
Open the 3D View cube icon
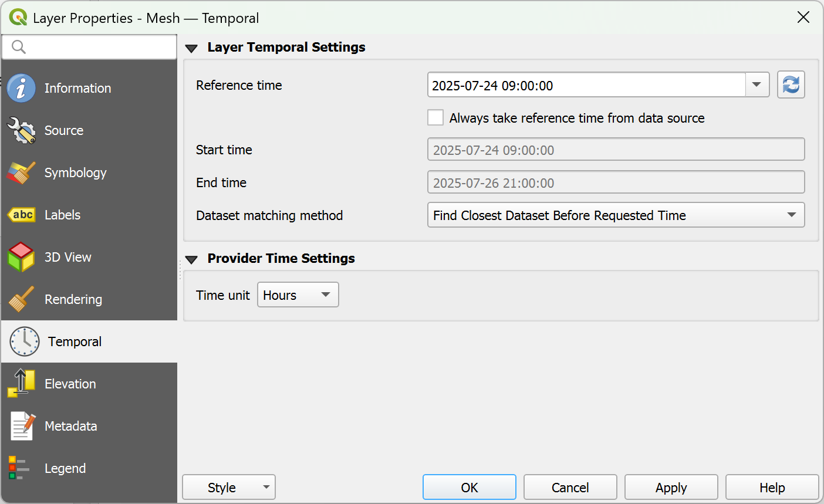pyautogui.click(x=22, y=257)
